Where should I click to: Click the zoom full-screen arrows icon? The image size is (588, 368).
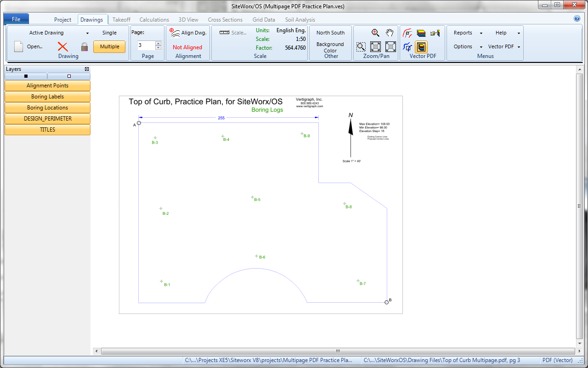390,46
